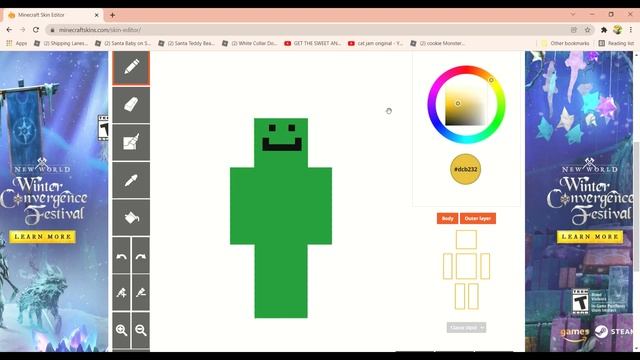Toggle the head part in body selector
The width and height of the screenshot is (640, 360).
click(x=466, y=240)
